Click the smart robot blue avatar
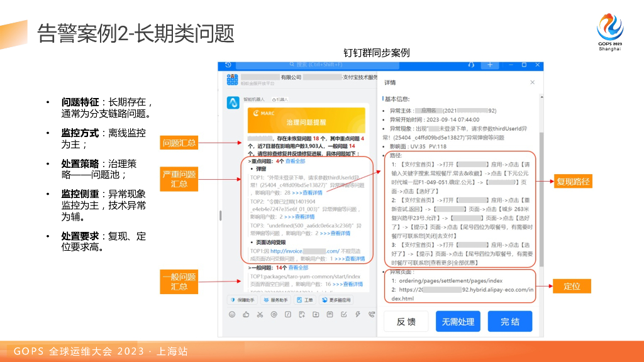 pos(233,102)
